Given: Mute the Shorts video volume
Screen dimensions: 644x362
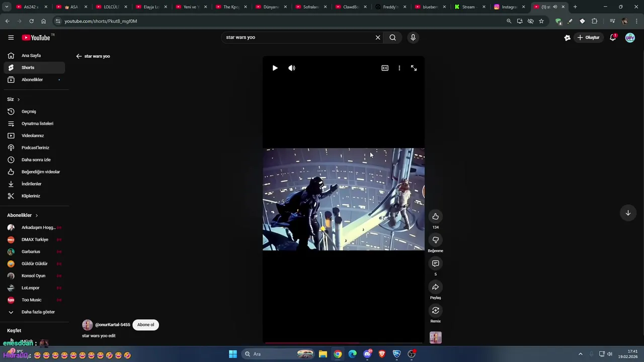Looking at the screenshot, I should [292, 68].
